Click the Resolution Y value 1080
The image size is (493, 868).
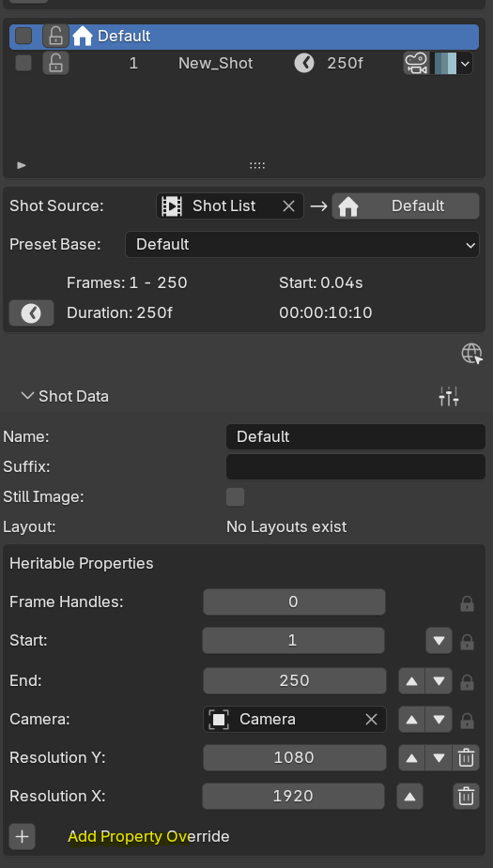click(x=294, y=758)
